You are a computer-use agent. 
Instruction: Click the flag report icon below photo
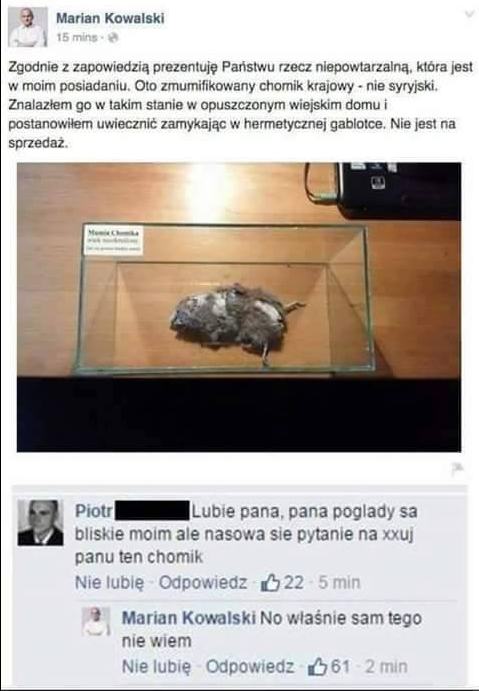[x=457, y=469]
